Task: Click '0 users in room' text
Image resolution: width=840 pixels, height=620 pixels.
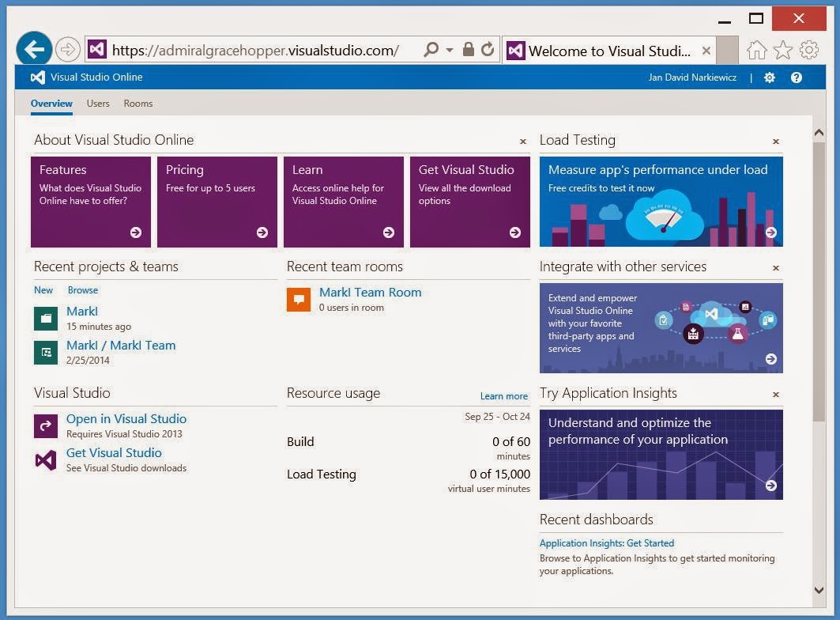Action: [x=352, y=308]
